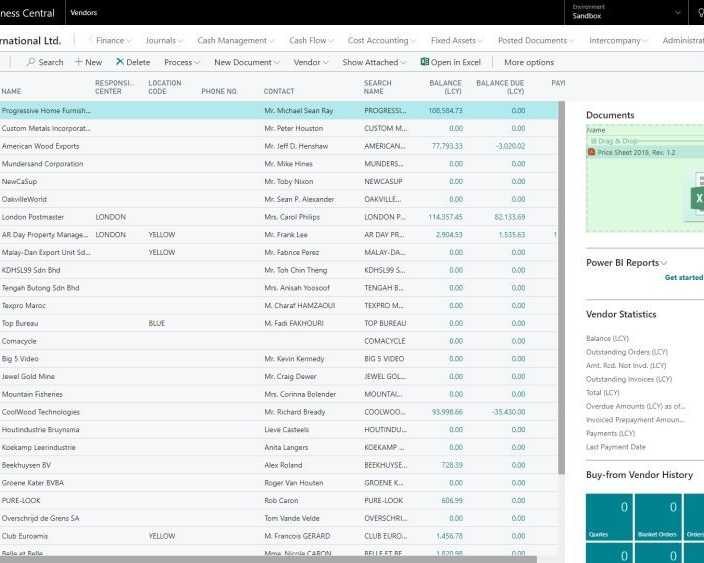704x563 pixels.
Task: Open Custom Metals Incorporated vendor
Action: [x=46, y=128]
